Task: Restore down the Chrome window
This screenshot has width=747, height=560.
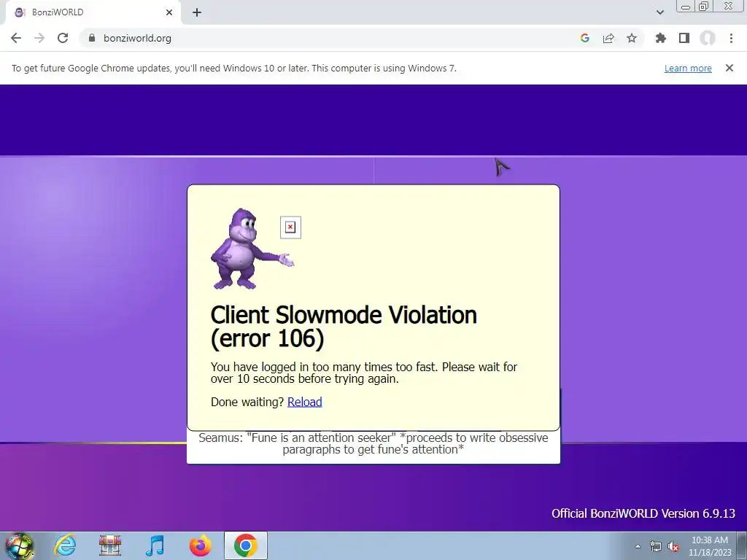Action: (x=704, y=7)
